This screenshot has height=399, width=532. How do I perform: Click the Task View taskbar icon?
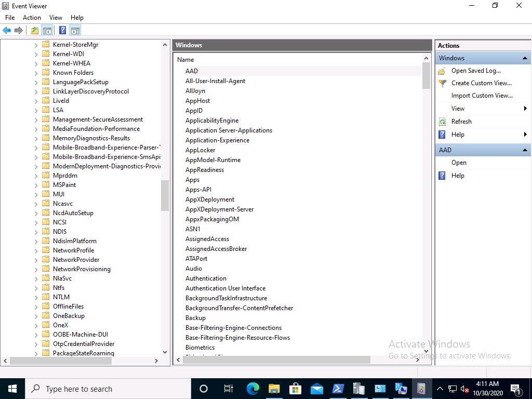(x=229, y=389)
